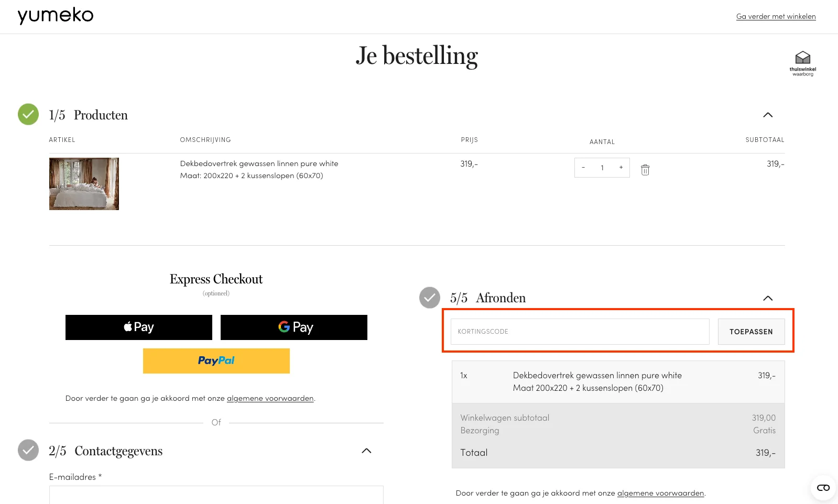Open the accessibility glasses widget
This screenshot has width=838, height=504.
point(823,488)
